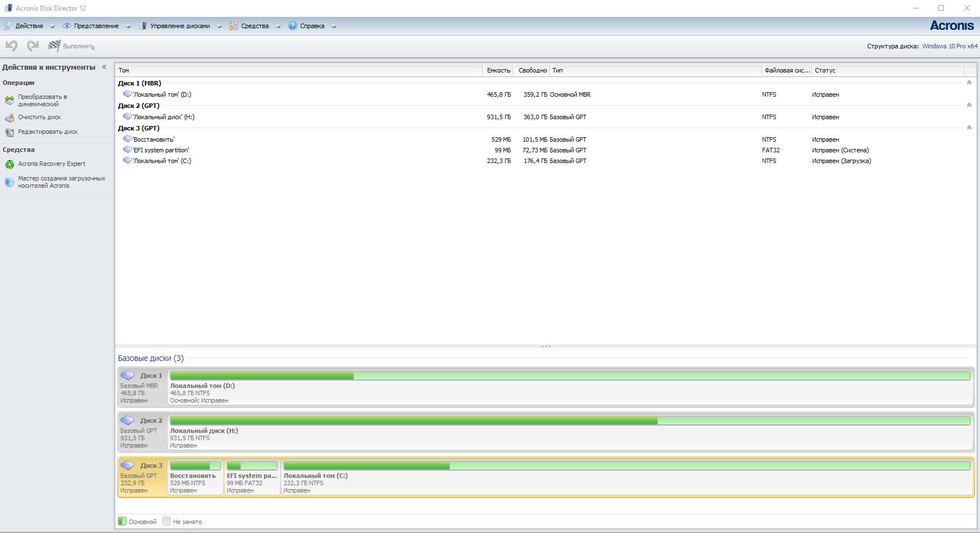Open the Управление дисками dropdown arrow
Viewport: 980px width, 533px height.
219,26
